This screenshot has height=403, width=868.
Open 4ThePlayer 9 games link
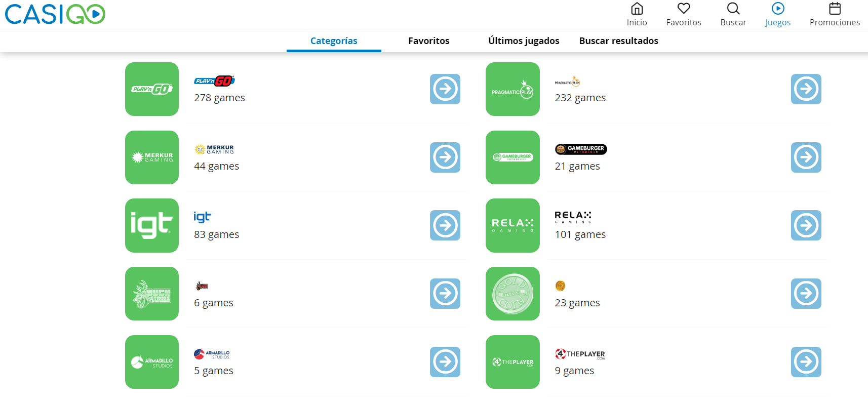tap(574, 371)
